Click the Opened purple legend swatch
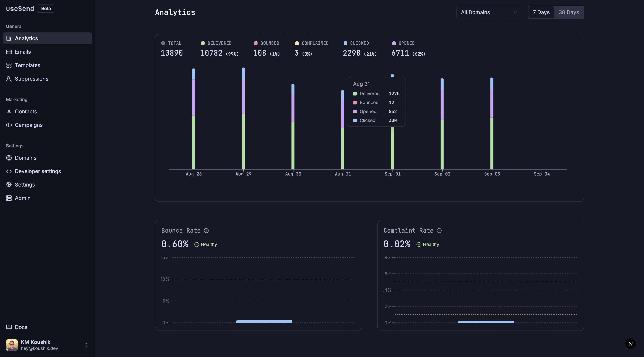The image size is (644, 357). [x=394, y=43]
